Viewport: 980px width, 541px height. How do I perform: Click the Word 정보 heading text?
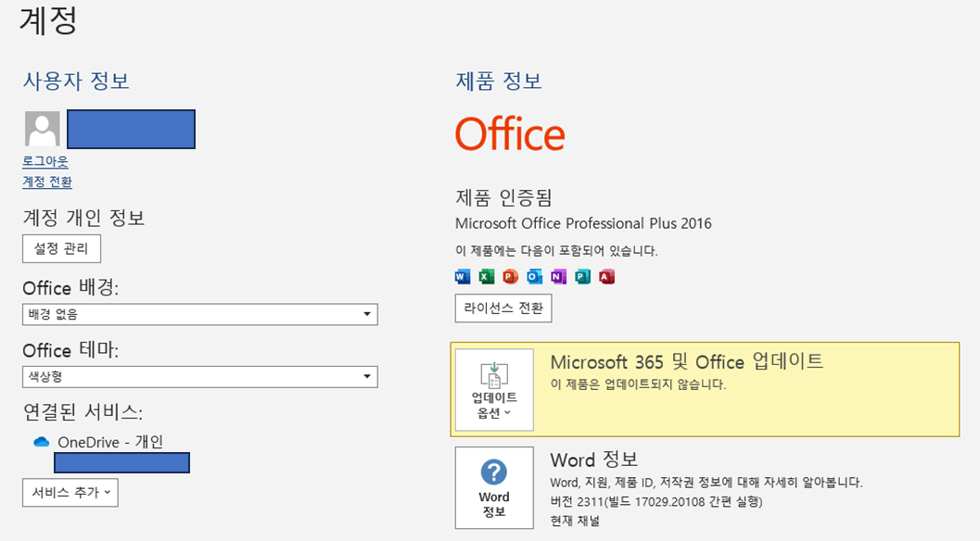coord(593,459)
